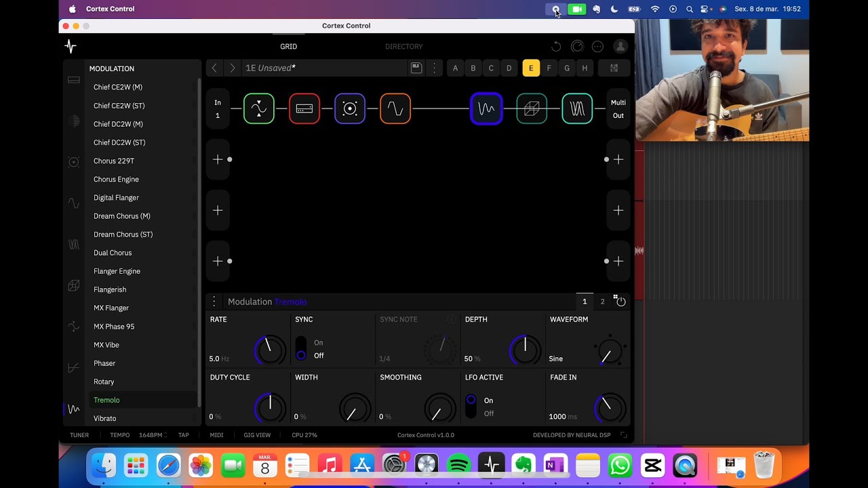Open the user profile icon

620,46
